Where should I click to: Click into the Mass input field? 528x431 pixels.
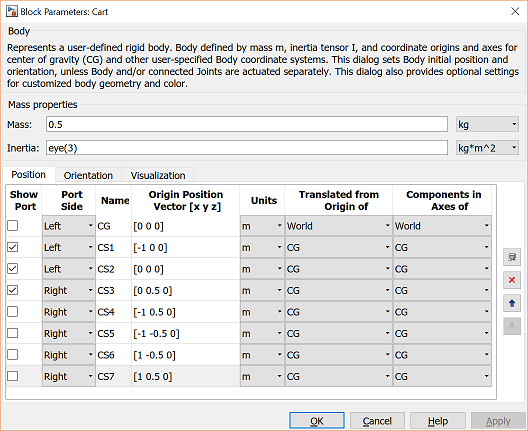[x=247, y=125]
